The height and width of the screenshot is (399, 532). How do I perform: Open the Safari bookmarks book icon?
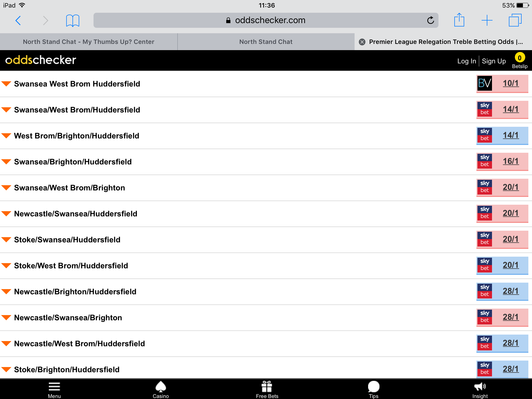coord(73,21)
